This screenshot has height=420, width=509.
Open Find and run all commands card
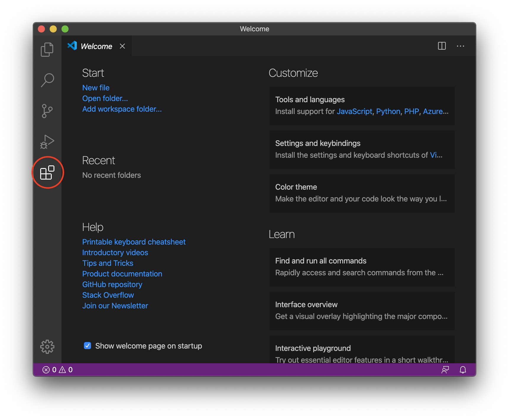point(362,267)
